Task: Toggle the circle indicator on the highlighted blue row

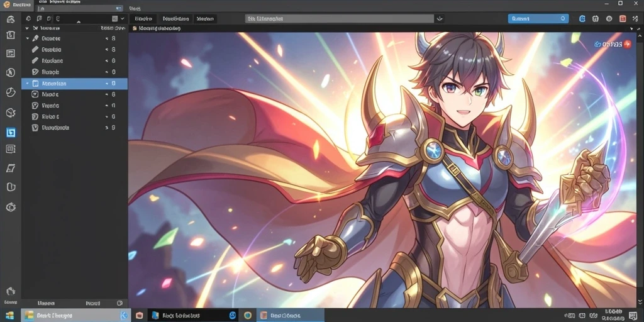Action: (x=113, y=84)
